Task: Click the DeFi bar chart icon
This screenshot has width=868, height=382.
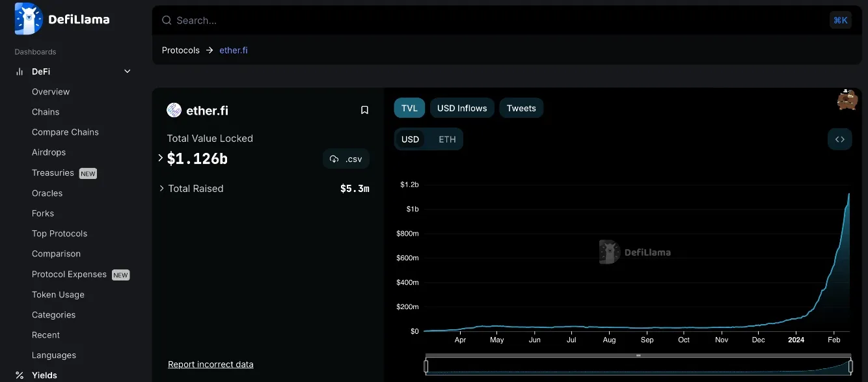Action: coord(20,72)
